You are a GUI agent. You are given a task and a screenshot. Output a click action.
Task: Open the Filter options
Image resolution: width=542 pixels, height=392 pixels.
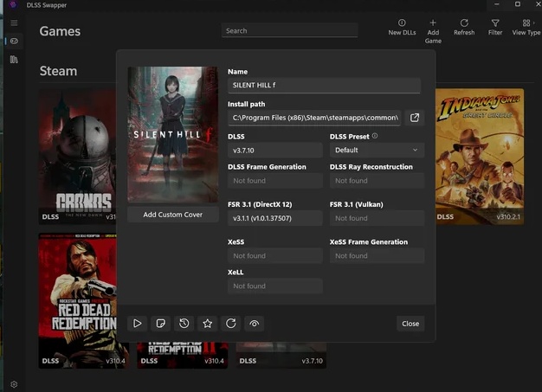(495, 28)
